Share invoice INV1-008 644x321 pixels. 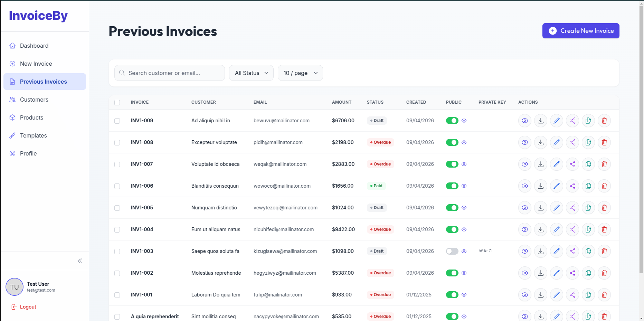click(x=572, y=142)
